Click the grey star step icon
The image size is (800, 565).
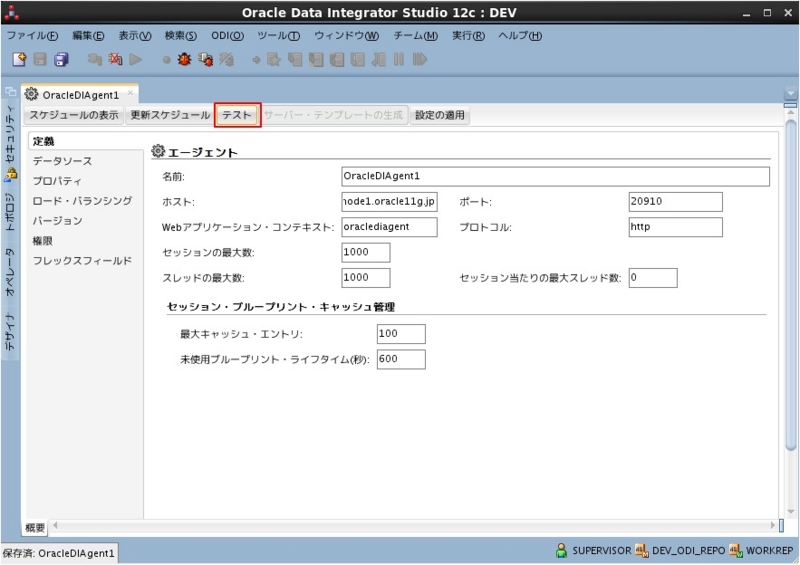[273, 59]
